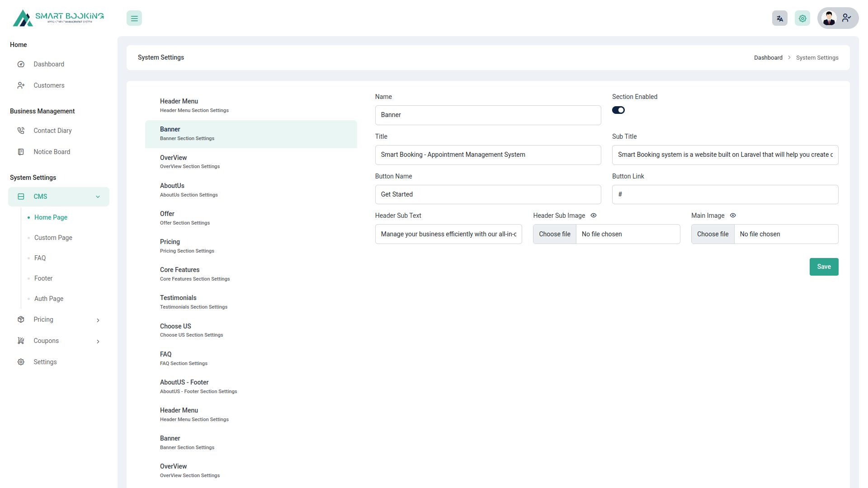Click the Notice Board icon in sidebar
This screenshot has width=868, height=488.
(x=21, y=152)
